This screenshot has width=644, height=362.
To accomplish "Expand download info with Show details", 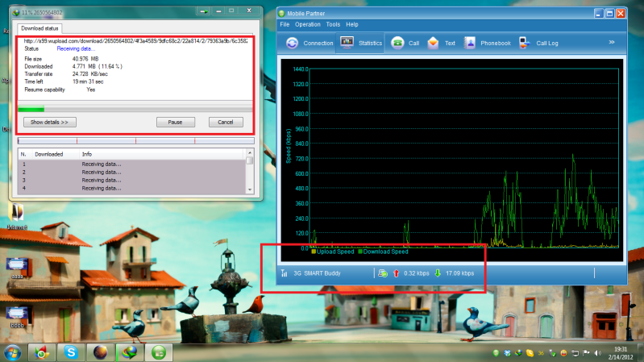I will 49,122.
